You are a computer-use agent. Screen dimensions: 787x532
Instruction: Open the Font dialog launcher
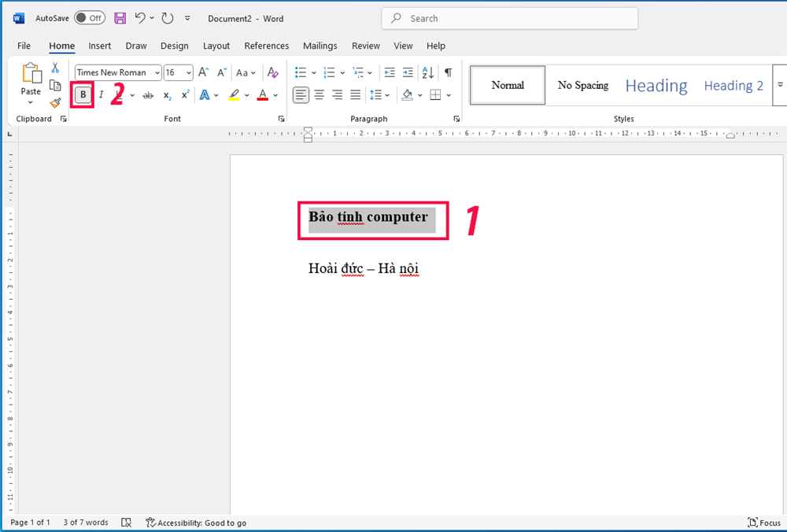281,119
